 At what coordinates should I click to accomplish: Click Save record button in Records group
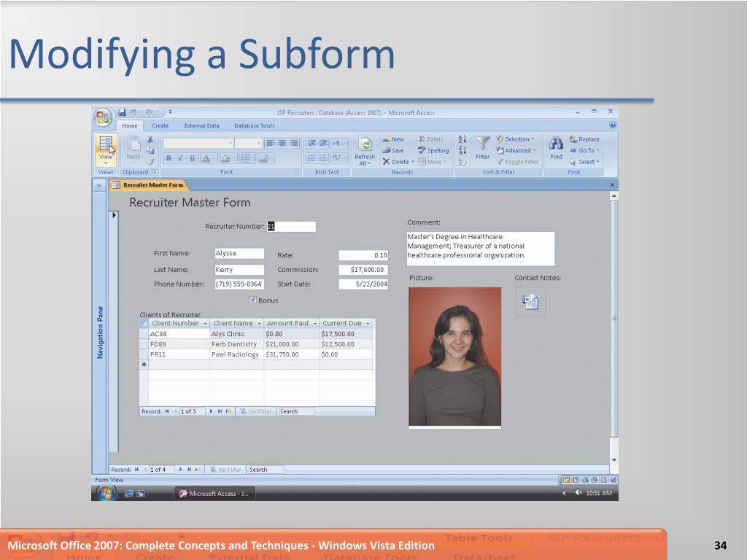(x=393, y=150)
